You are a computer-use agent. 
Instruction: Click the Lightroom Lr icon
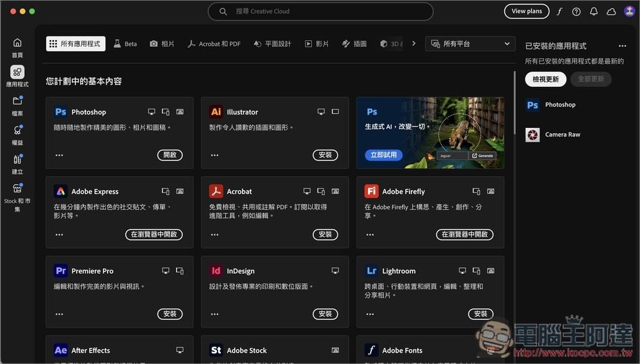pos(371,271)
